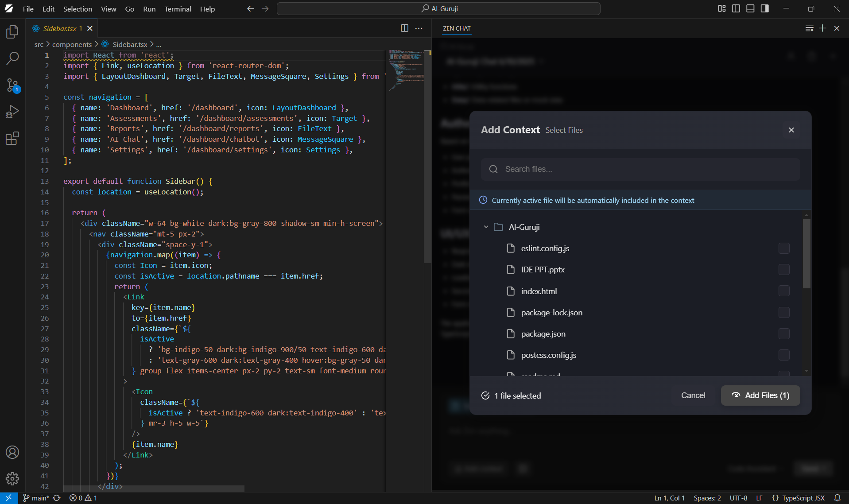Start a new Zen Chat with plus icon
The width and height of the screenshot is (849, 504).
tap(822, 28)
